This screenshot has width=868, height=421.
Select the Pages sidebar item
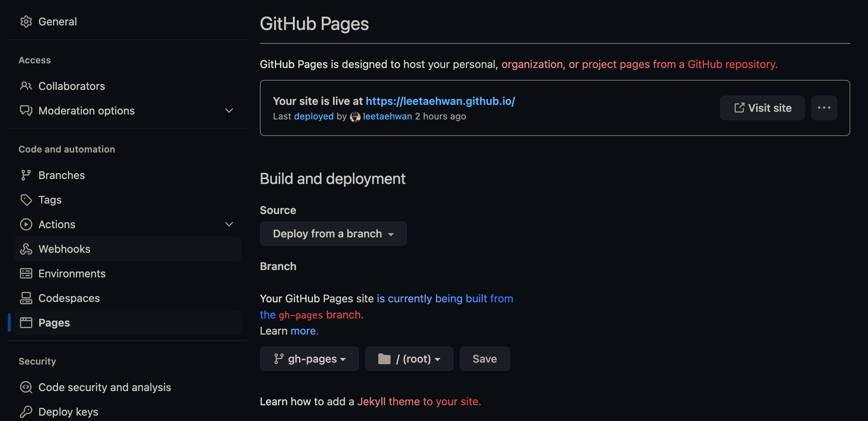tap(54, 323)
